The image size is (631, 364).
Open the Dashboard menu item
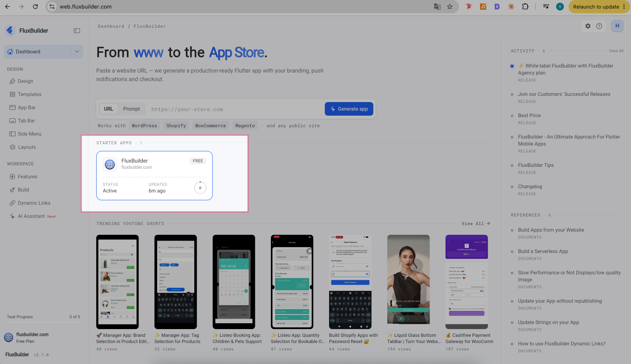pyautogui.click(x=38, y=52)
